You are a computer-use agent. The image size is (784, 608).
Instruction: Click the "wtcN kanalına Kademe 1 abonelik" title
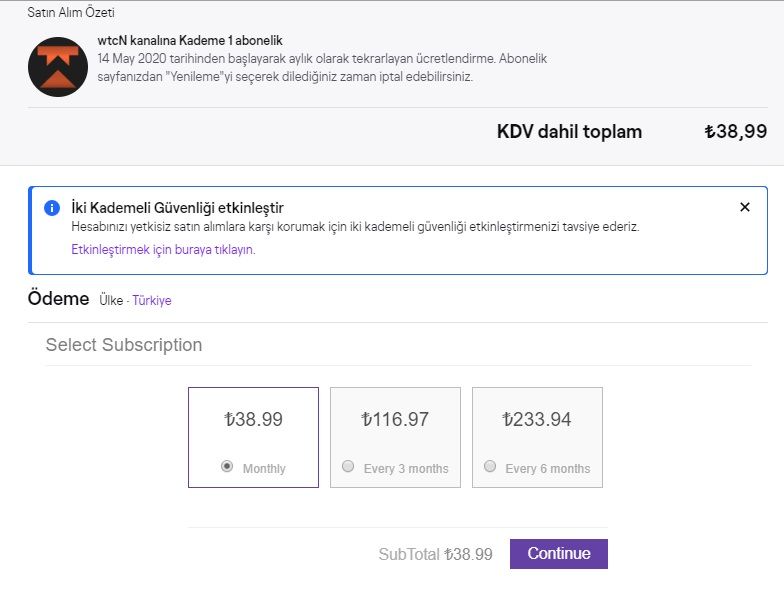pos(190,41)
